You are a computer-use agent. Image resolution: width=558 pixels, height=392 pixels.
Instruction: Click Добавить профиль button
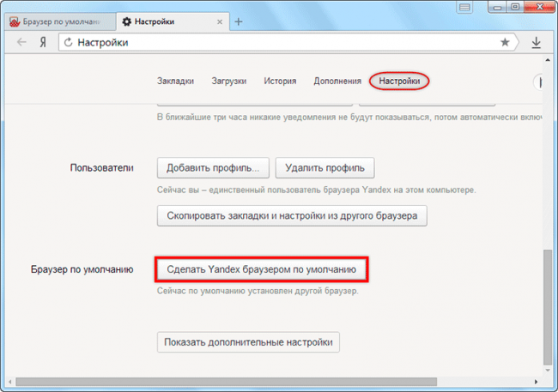(213, 168)
